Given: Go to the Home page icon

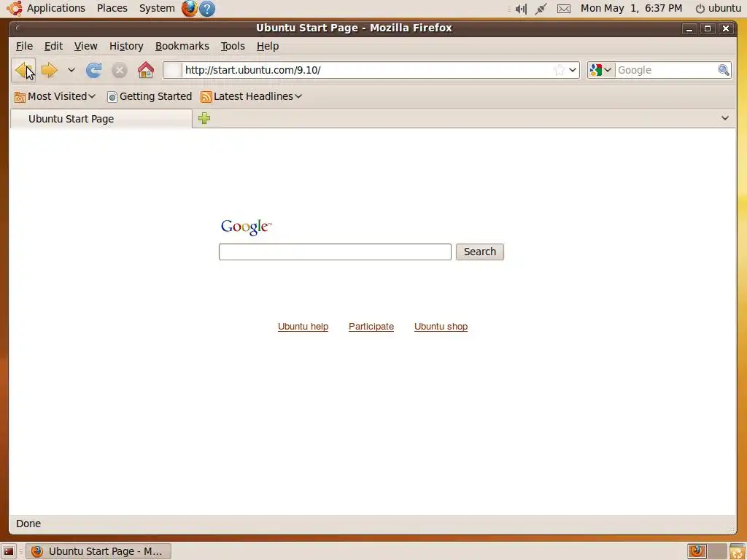Looking at the screenshot, I should pos(146,71).
